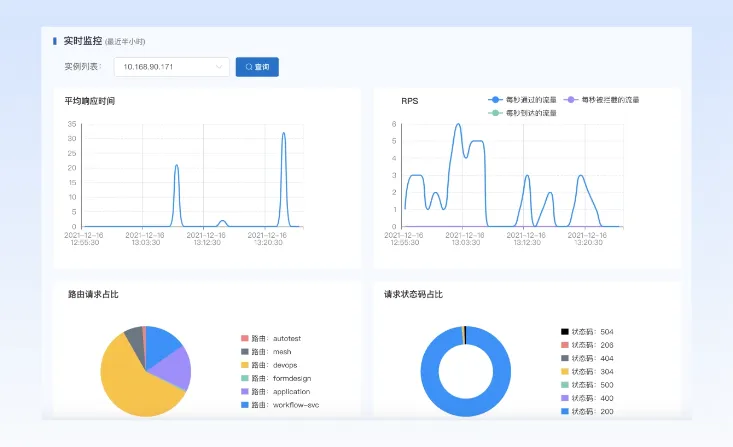This screenshot has height=447, width=733.
Task: Click the tallest peak in 平均响应时间 chart
Action: tap(283, 134)
